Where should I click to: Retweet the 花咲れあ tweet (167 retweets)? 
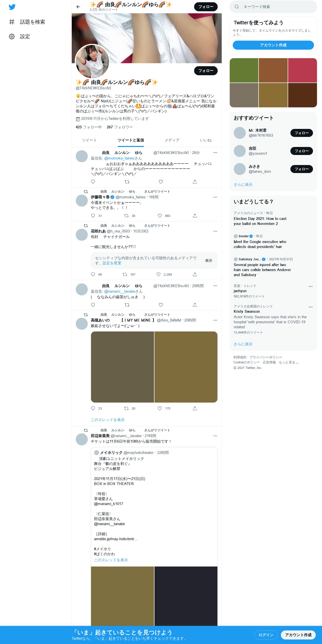pyautogui.click(x=125, y=274)
